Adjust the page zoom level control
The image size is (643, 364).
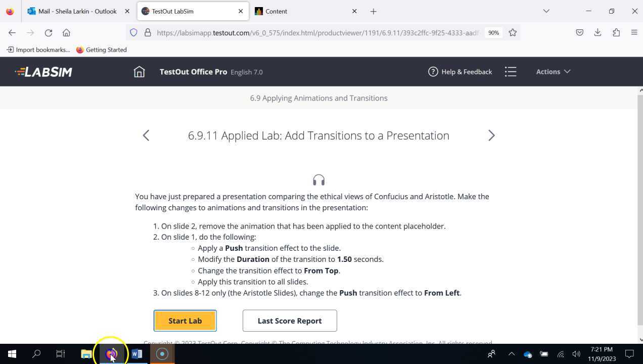click(493, 32)
